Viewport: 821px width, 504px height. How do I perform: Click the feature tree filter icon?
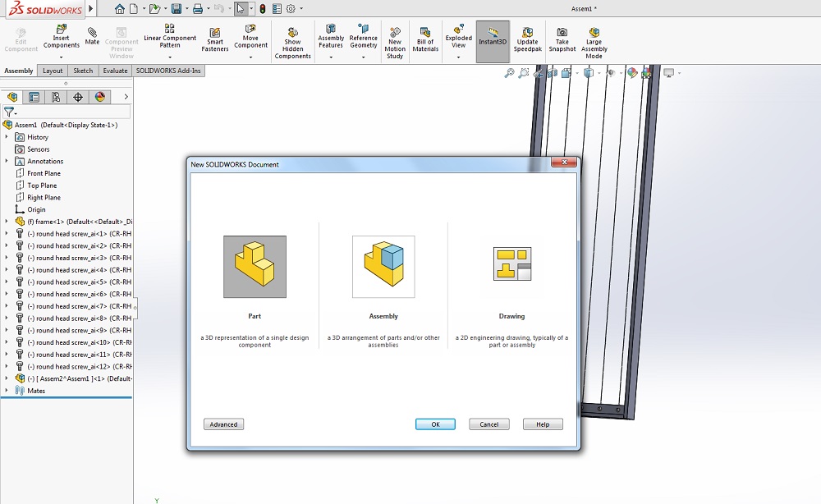pos(8,112)
